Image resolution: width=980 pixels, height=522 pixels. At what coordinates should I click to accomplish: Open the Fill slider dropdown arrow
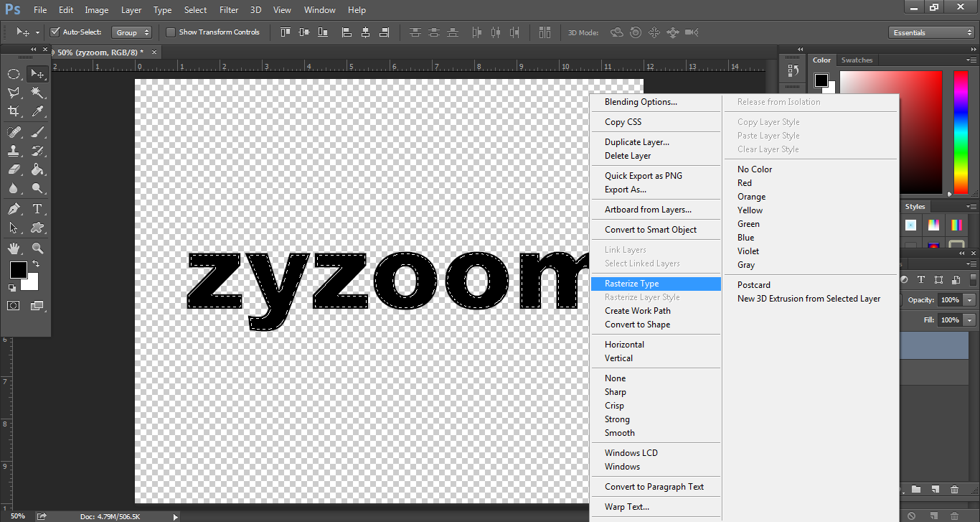tap(970, 320)
